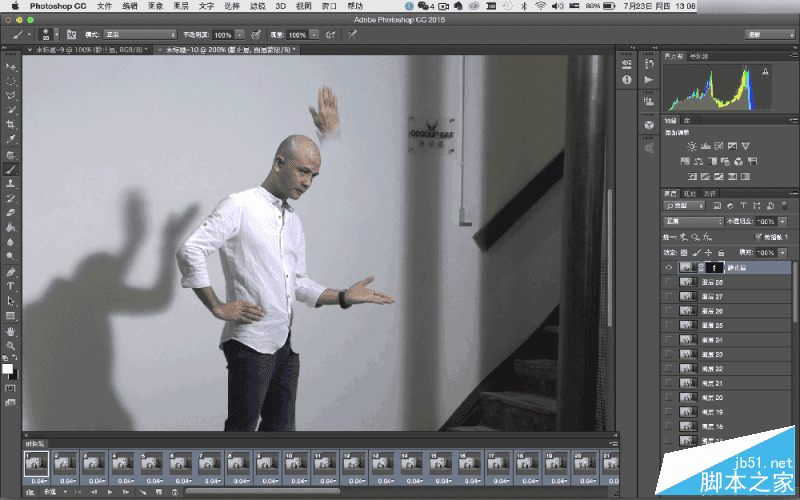Play the frame animation

(x=110, y=492)
